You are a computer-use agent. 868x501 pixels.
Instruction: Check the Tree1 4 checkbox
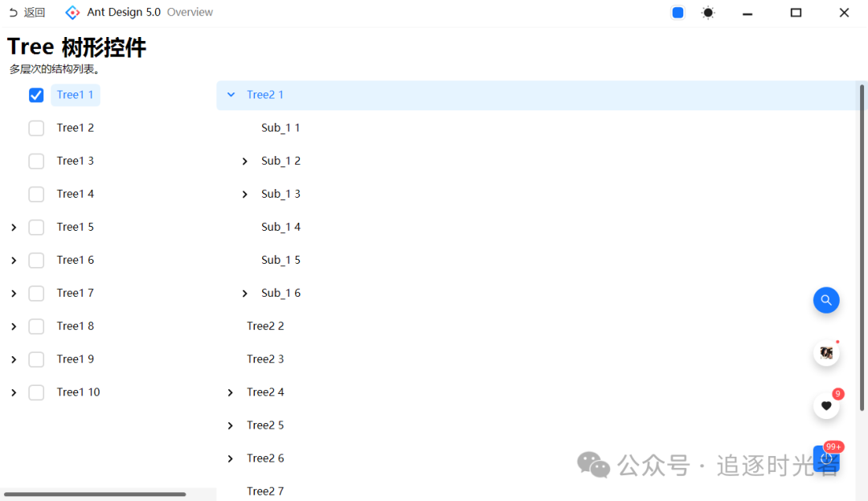click(36, 195)
